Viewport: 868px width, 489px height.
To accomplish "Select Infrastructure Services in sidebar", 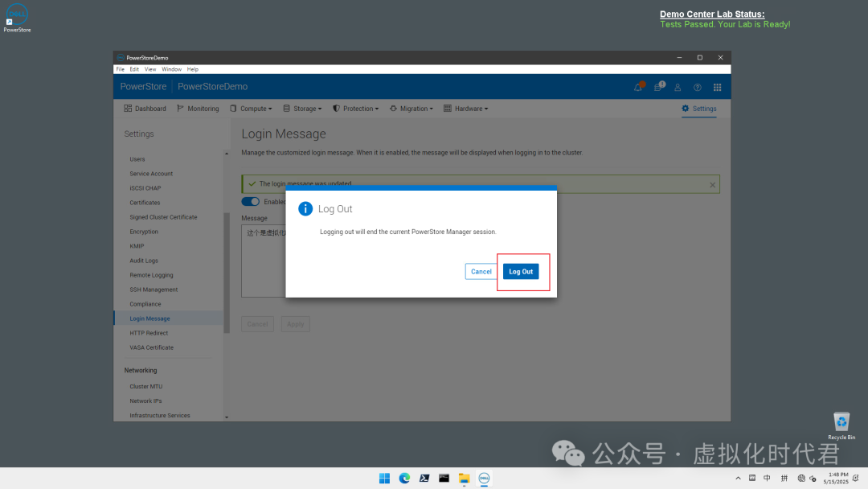I will pyautogui.click(x=159, y=415).
